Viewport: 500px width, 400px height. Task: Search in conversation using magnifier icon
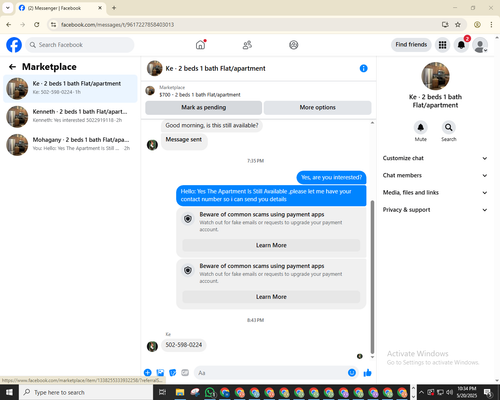449,127
